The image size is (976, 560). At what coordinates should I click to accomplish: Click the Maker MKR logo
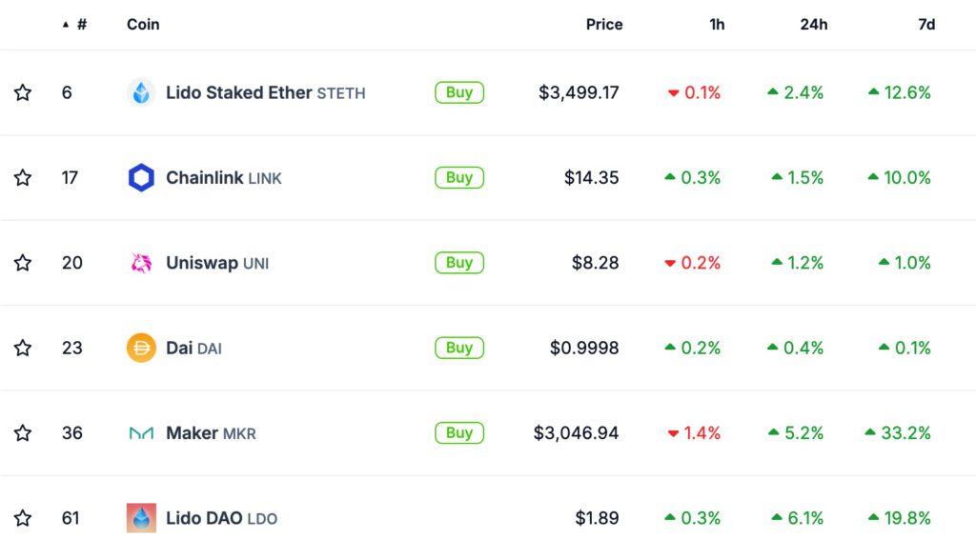141,433
